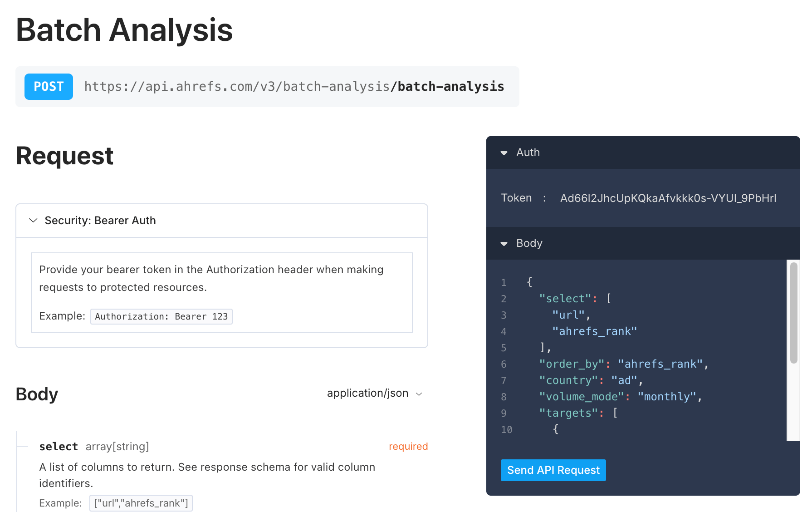Click the "volume_mode" line in body editor

coord(620,397)
